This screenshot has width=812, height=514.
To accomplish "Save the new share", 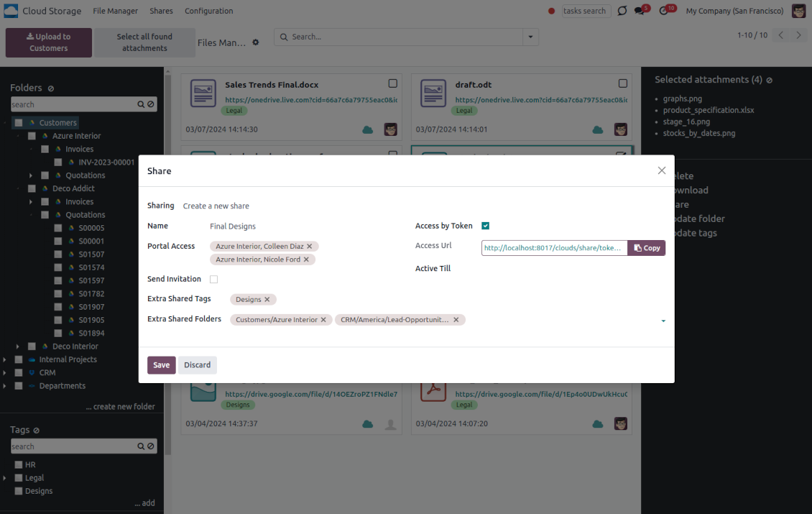I will 162,365.
